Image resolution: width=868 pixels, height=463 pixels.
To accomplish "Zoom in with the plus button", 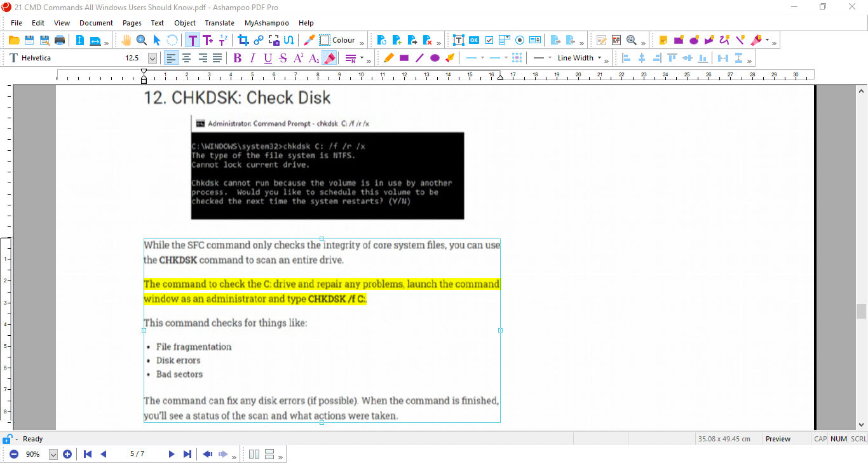I will tap(67, 454).
